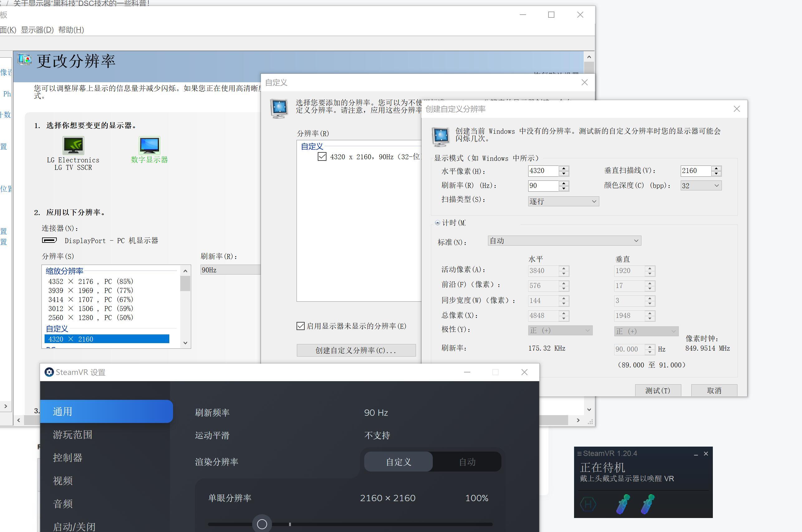
Task: Click the 垂直扫描线 input field
Action: (695, 171)
